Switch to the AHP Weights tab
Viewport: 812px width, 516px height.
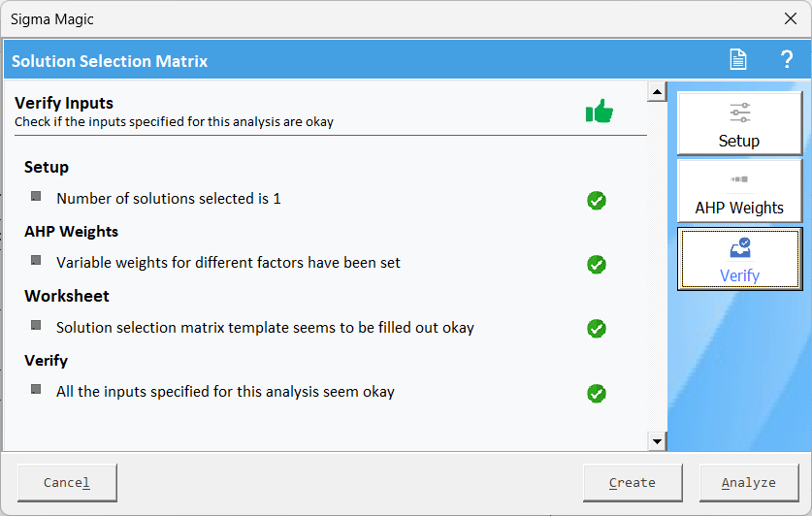(x=739, y=191)
